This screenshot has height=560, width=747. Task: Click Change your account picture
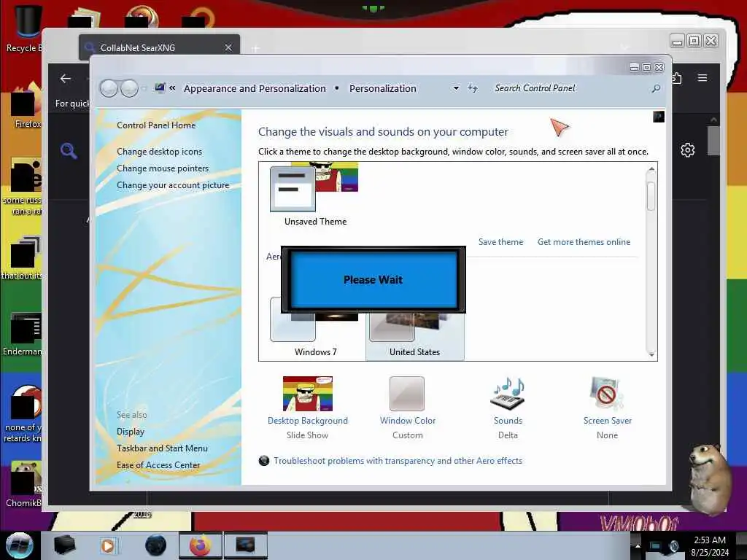pyautogui.click(x=172, y=185)
